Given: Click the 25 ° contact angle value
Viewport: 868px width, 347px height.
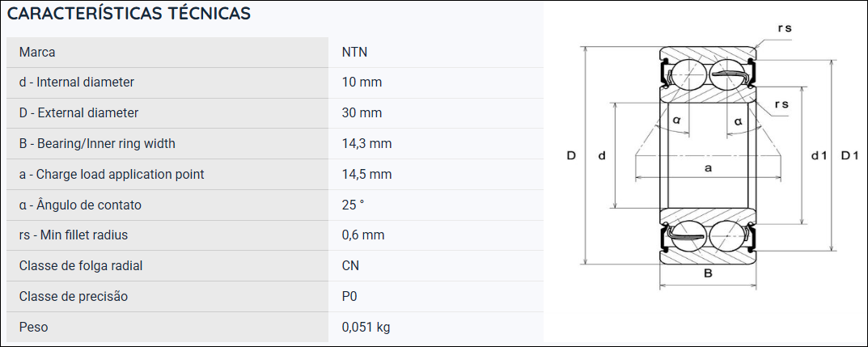Looking at the screenshot, I should click(354, 205).
